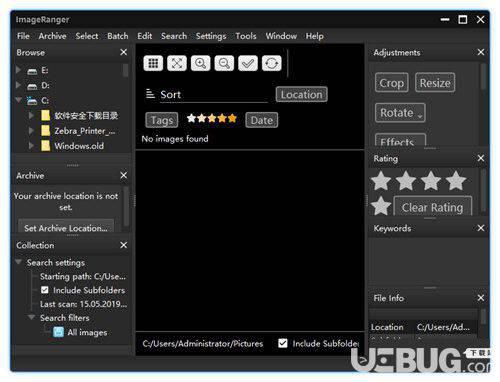Viewport: 500px width, 382px height.
Task: Close the File Info panel
Action: click(x=481, y=298)
